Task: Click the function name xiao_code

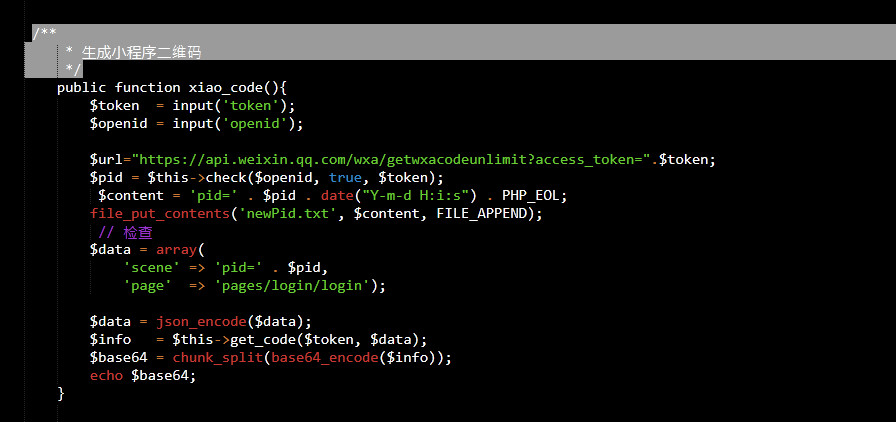Action: [225, 88]
